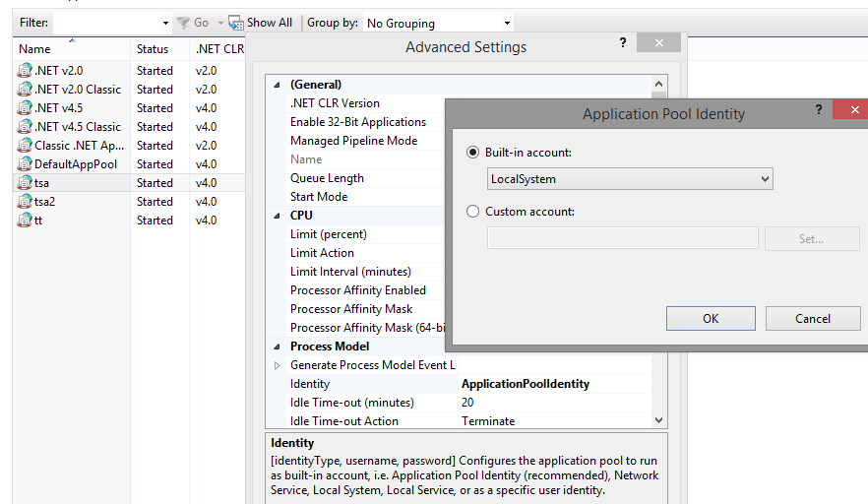Click the Idle Time-out value 20

tap(467, 403)
